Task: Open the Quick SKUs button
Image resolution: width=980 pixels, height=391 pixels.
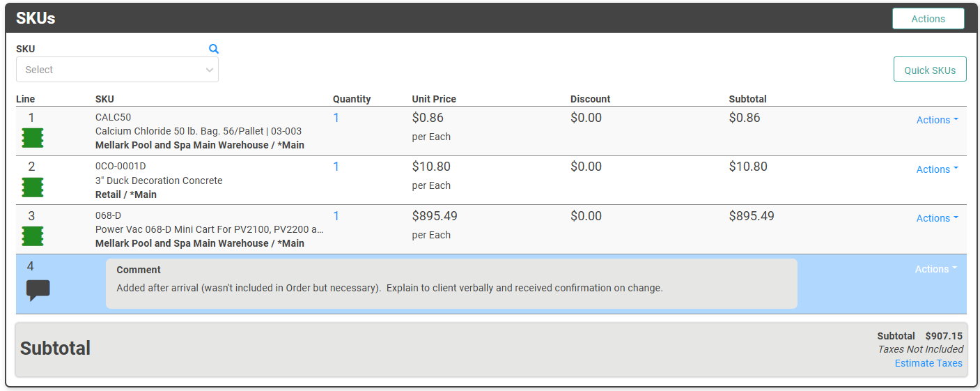Action: click(x=929, y=70)
